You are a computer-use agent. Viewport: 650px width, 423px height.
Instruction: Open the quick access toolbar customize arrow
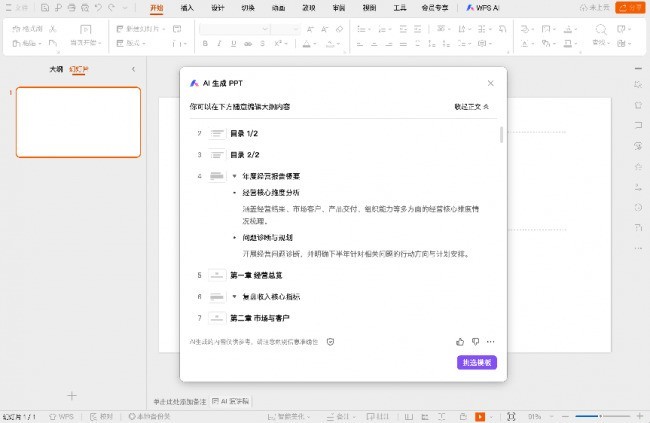coord(125,8)
